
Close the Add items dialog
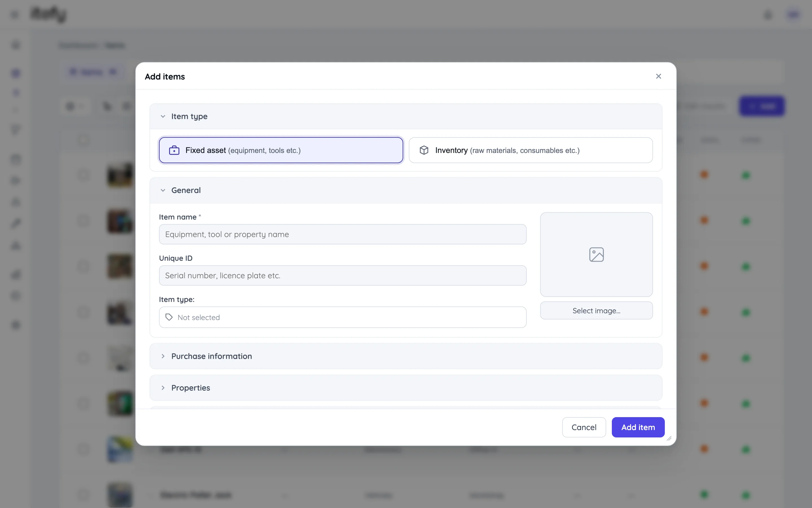[658, 76]
